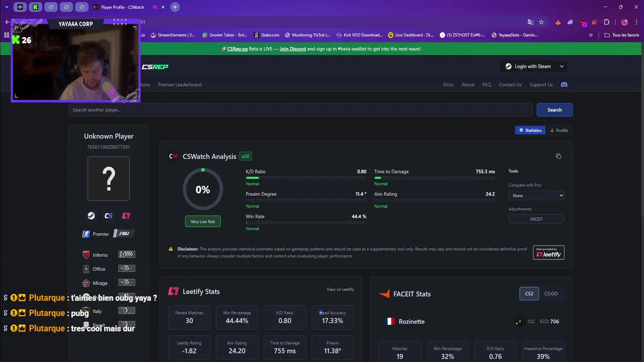Open the Stake.com bookmark
This screenshot has height=362, width=644.
[x=267, y=35]
